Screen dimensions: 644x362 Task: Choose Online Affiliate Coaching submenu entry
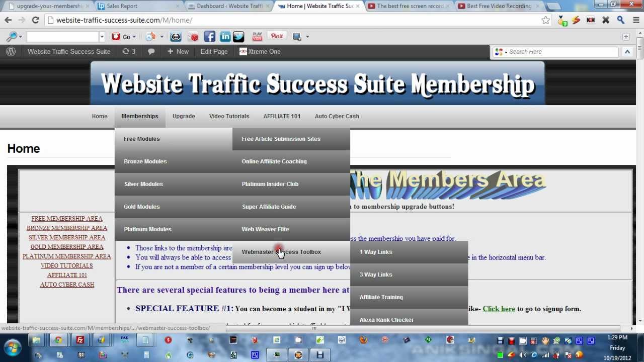click(291, 161)
